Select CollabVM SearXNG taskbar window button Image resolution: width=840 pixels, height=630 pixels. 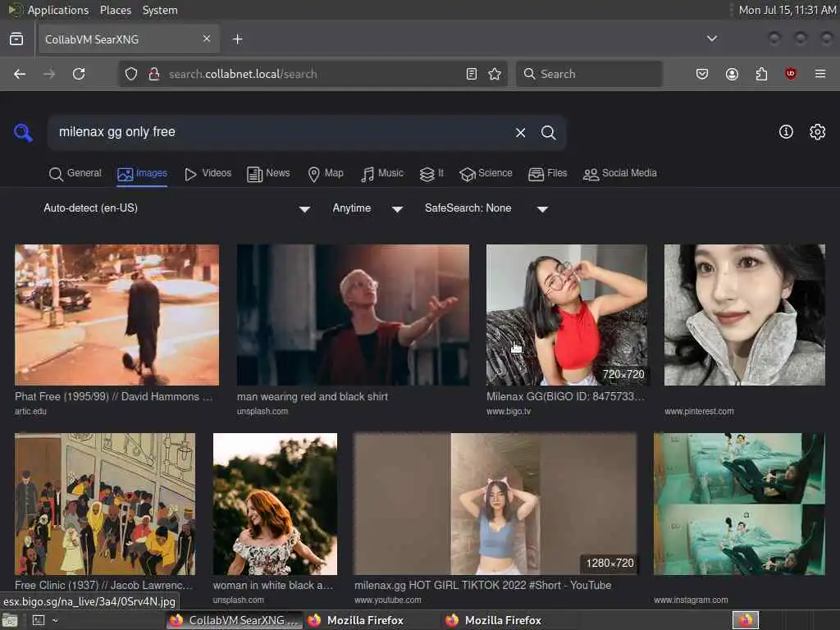pos(235,620)
